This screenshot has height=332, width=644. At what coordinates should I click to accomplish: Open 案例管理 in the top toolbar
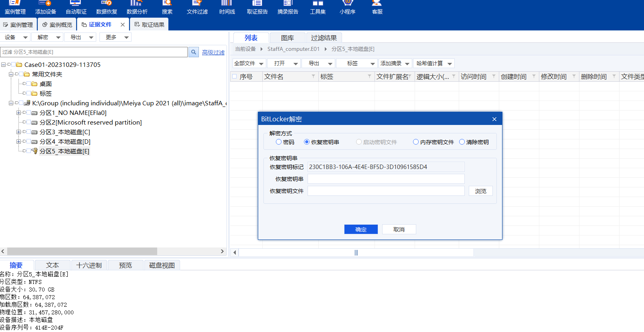(15, 8)
